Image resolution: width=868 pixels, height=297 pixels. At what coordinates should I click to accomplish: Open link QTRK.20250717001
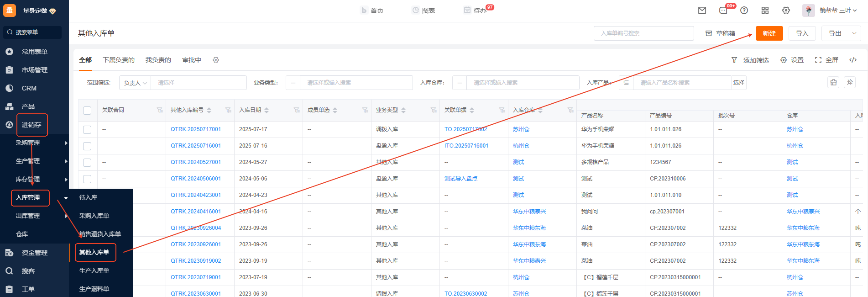196,129
